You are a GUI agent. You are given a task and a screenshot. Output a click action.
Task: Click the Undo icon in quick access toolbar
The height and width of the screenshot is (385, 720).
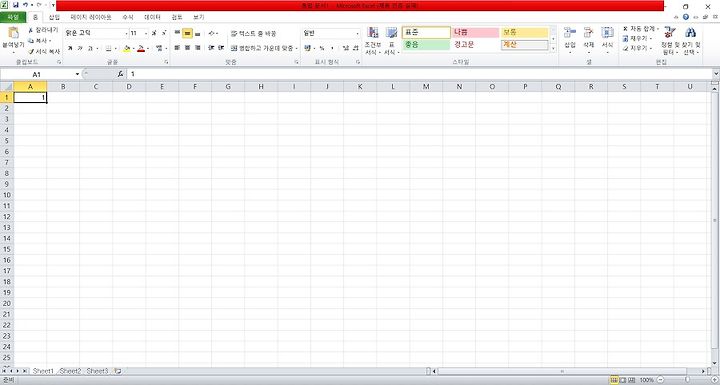(x=25, y=5)
